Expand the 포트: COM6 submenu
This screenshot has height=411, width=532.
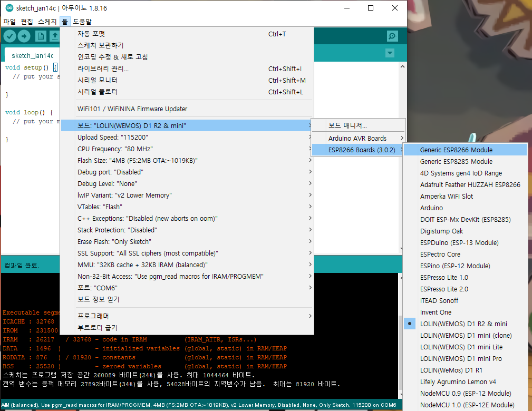point(187,288)
